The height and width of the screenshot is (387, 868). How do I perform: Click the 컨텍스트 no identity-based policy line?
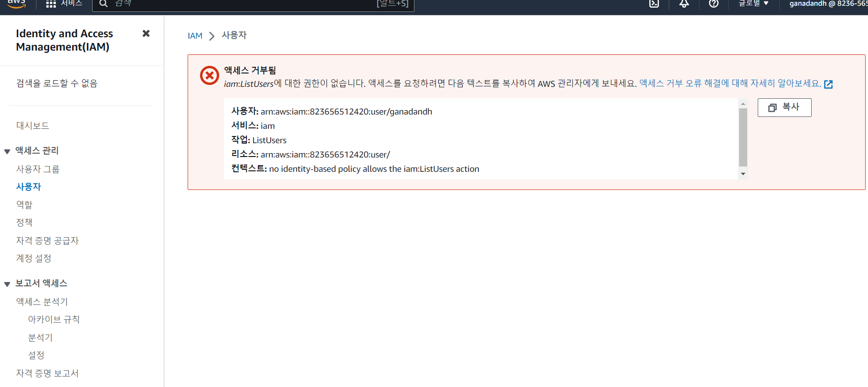(x=355, y=168)
